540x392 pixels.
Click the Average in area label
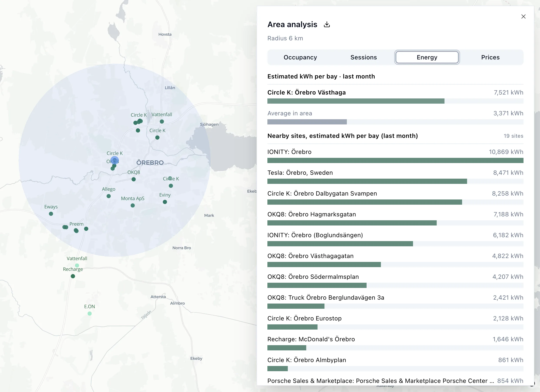(x=290, y=113)
